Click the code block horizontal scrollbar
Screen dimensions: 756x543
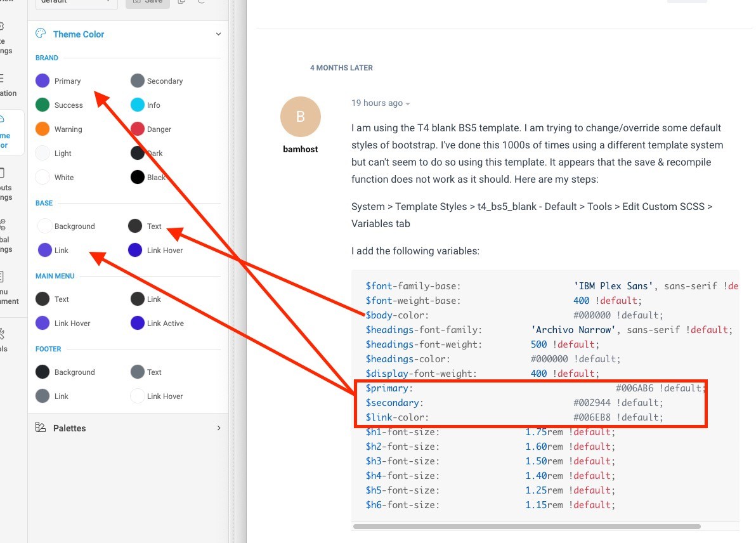point(526,526)
